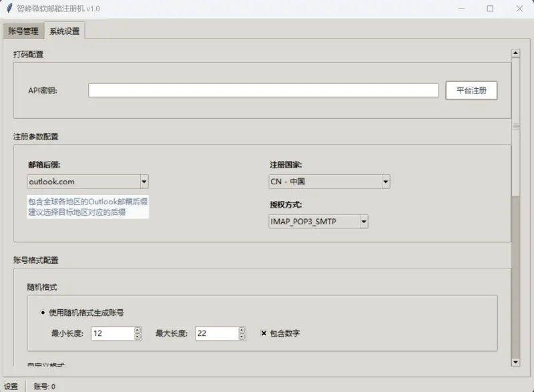The image size is (534, 392).
Task: Click the scrollbar's top arrow
Action: pos(514,51)
